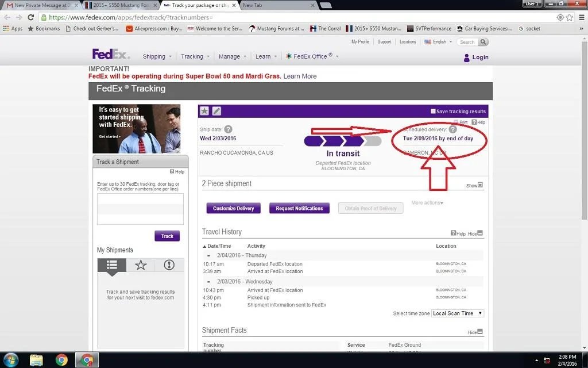Click the FedEx Office star icon
This screenshot has height=368, width=588.
coord(289,56)
